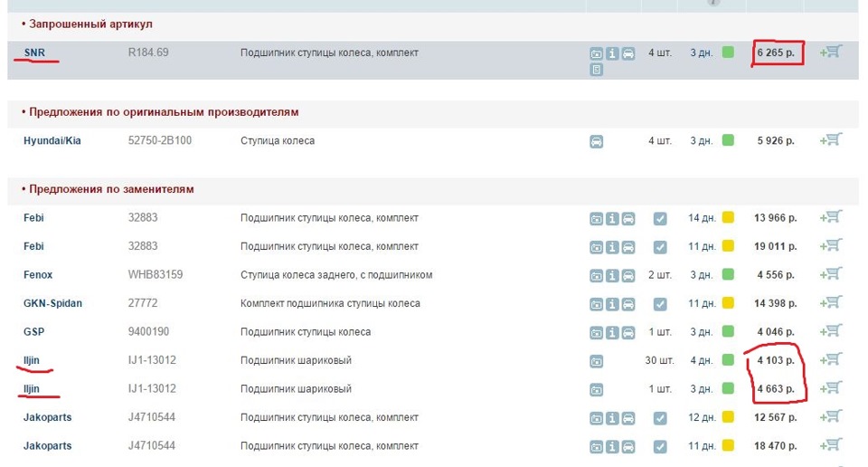Click green delivery indicator in SNR row
Image resolution: width=868 pixels, height=467 pixels.
click(729, 52)
